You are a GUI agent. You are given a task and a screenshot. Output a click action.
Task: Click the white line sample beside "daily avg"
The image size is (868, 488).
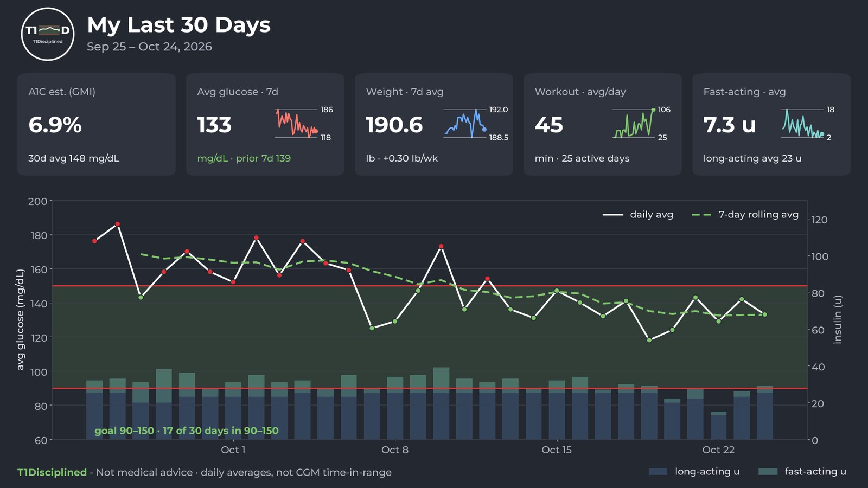[613, 215]
